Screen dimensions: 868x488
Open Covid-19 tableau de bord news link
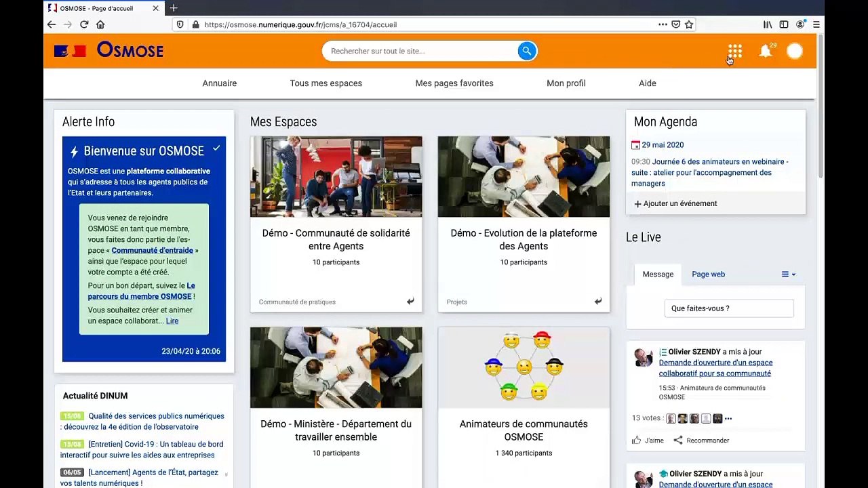click(x=142, y=450)
